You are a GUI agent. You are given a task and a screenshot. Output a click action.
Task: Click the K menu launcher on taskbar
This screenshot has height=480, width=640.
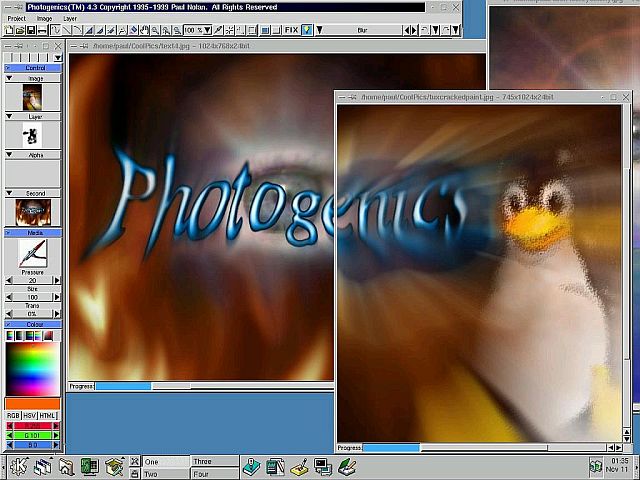(18, 466)
